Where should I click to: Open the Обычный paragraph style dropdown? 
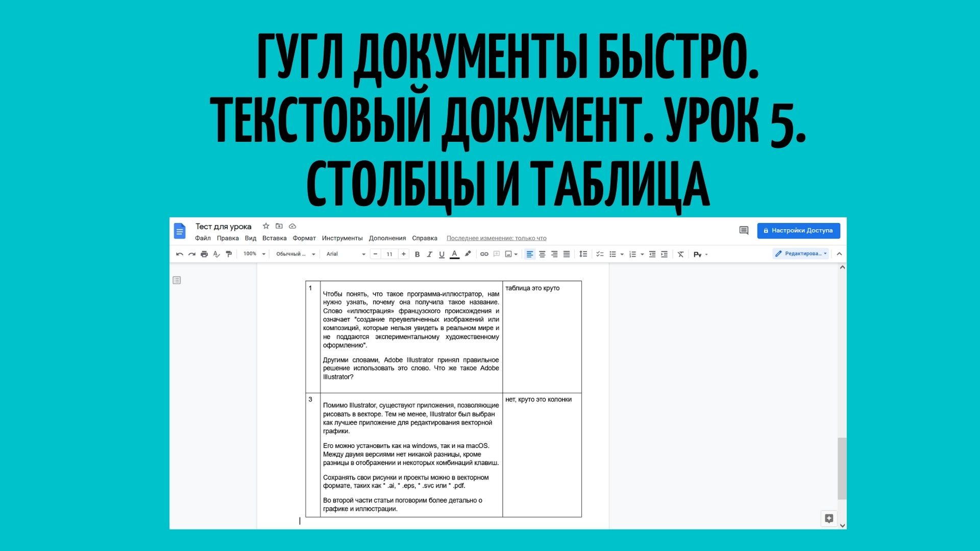(296, 254)
